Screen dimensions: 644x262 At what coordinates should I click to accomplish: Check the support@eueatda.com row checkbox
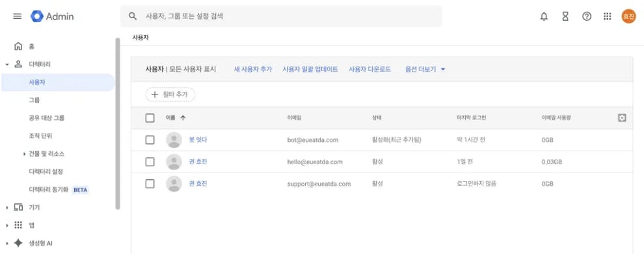(x=150, y=184)
